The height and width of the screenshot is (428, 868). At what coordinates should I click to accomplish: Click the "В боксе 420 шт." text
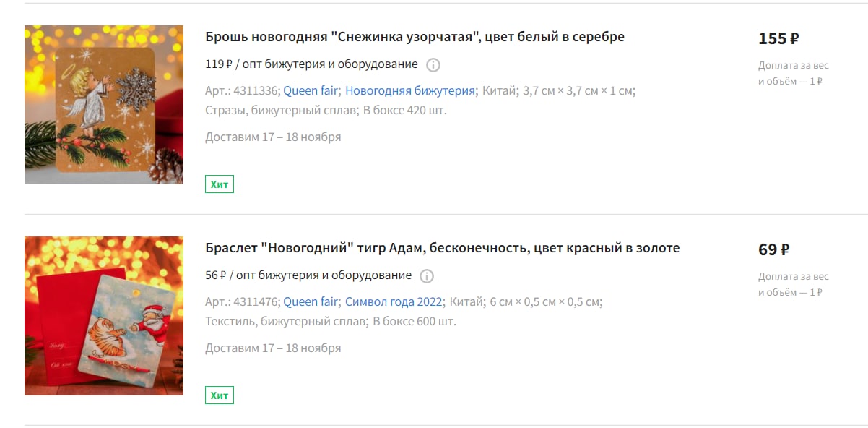405,111
